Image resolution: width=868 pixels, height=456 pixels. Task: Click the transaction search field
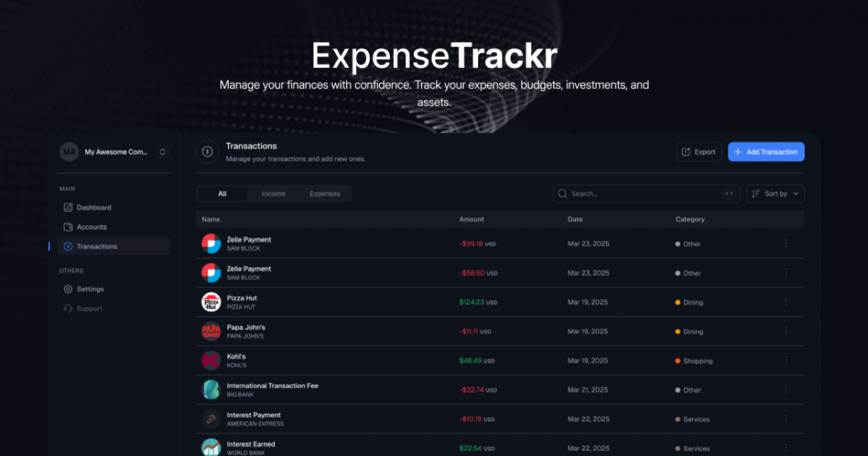(x=644, y=193)
